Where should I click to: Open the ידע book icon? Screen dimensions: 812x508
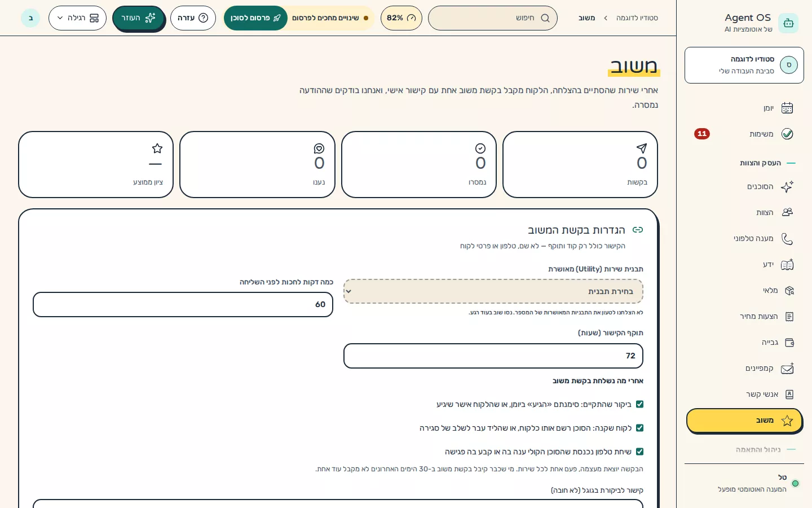pyautogui.click(x=787, y=265)
